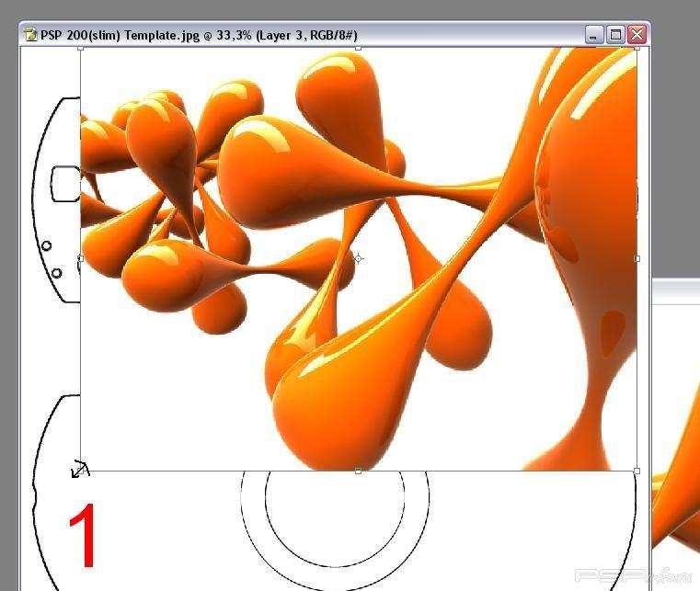Screen dimensions: 700x591
Task: Click the right-middle transform handle
Action: click(637, 259)
